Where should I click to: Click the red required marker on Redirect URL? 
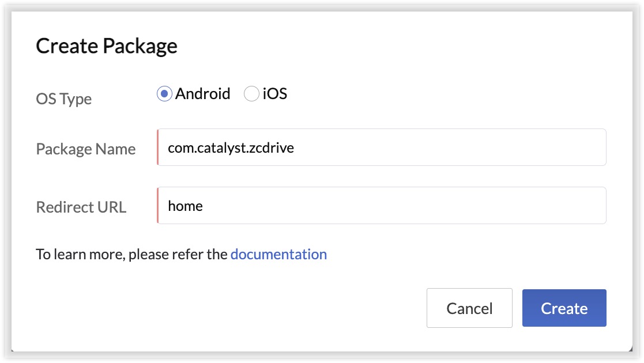click(x=157, y=206)
